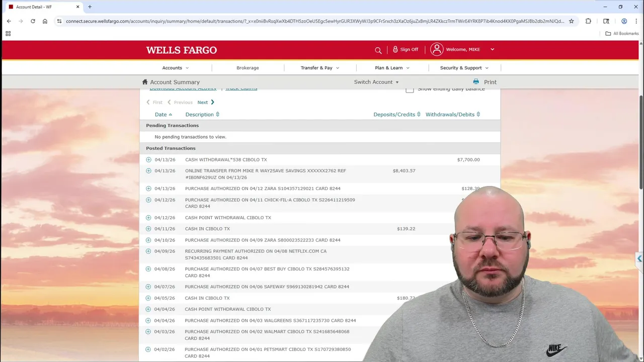Image resolution: width=644 pixels, height=362 pixels.
Task: Open the browser extensions puzzle icon
Action: pyautogui.click(x=588, y=21)
